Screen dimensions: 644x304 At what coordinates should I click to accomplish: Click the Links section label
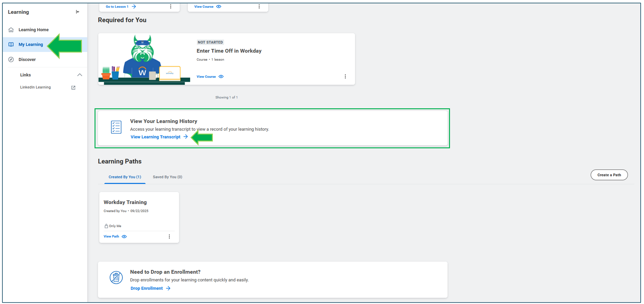(25, 75)
